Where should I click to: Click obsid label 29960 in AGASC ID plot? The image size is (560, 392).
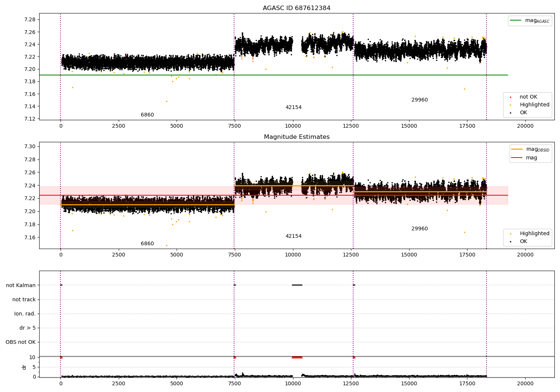tap(420, 100)
